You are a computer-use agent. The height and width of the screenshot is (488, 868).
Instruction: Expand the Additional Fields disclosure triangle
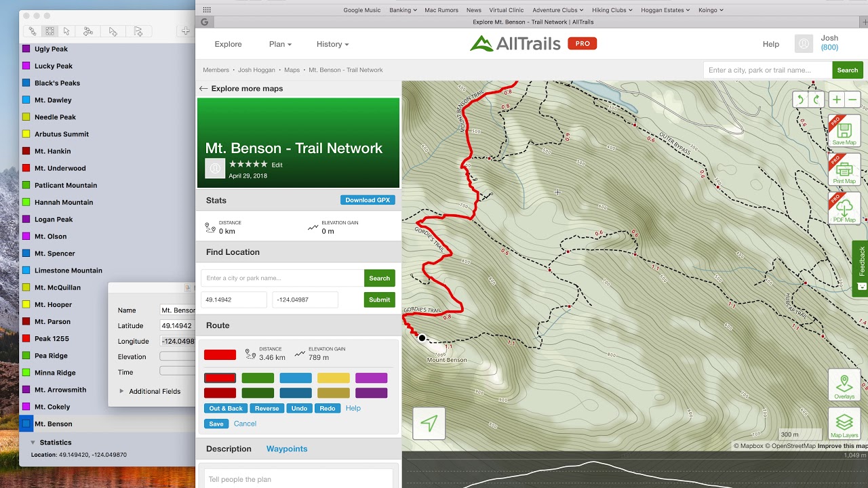pos(121,391)
